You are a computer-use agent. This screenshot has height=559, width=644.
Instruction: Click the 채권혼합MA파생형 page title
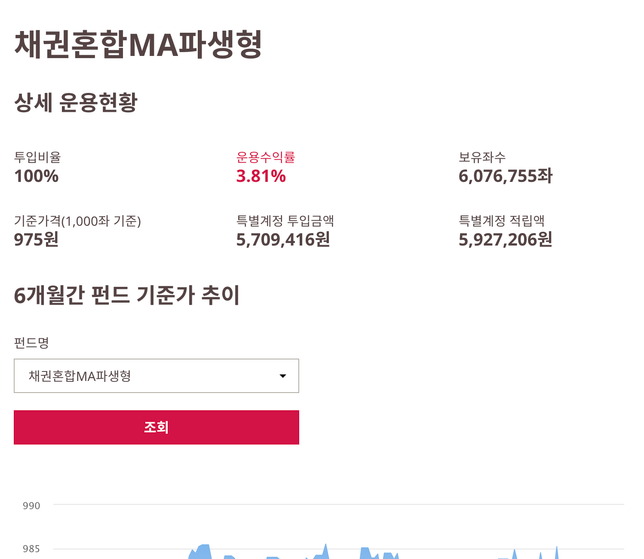point(138,43)
